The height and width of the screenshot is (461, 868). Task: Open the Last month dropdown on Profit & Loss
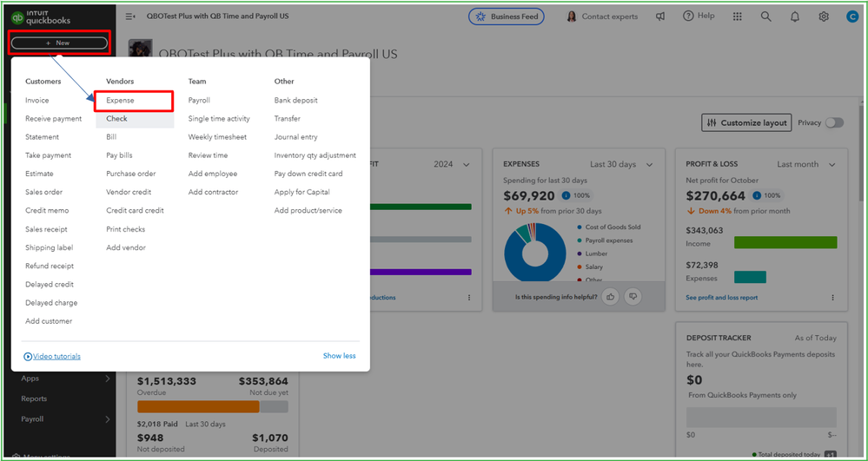coord(806,164)
